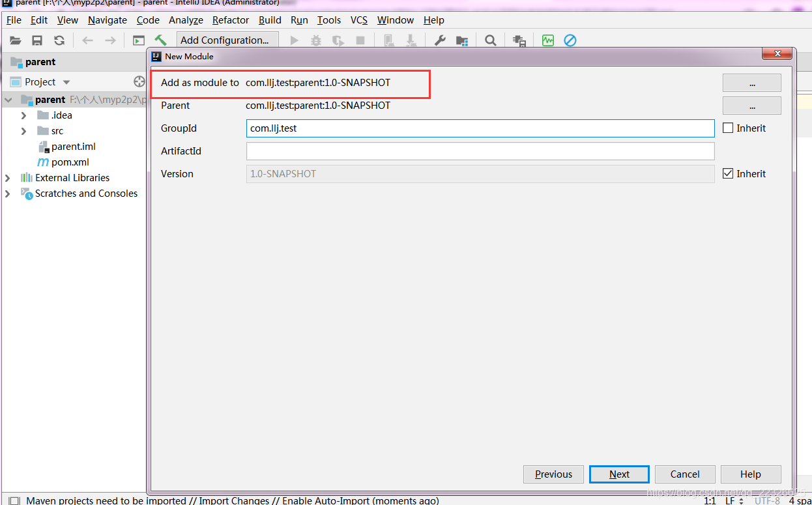The height and width of the screenshot is (505, 812).
Task: Click the Run with Coverage icon
Action: point(338,40)
